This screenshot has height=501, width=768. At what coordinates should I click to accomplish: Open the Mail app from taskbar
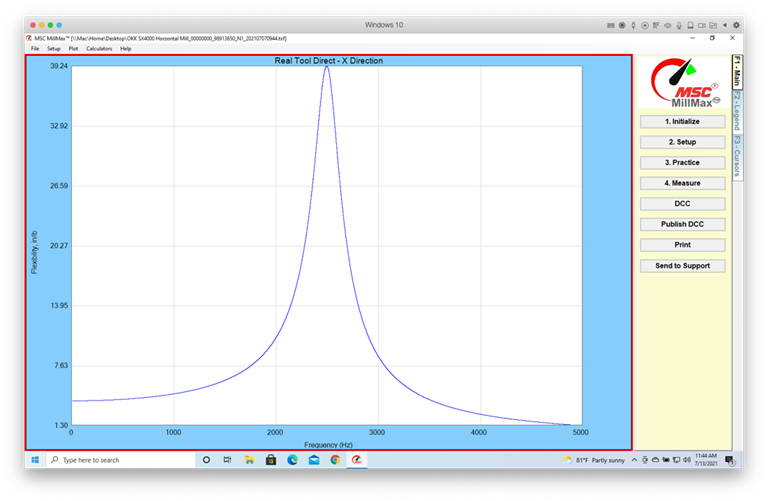tap(314, 460)
